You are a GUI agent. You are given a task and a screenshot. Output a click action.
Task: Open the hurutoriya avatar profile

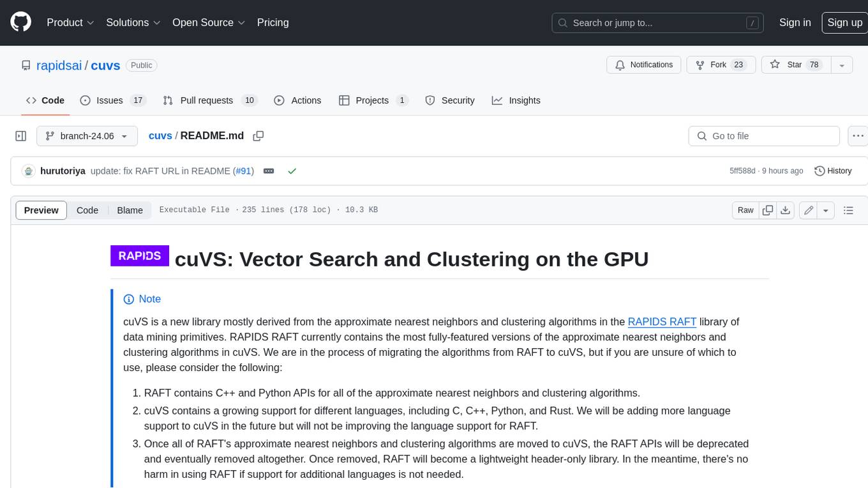[28, 171]
